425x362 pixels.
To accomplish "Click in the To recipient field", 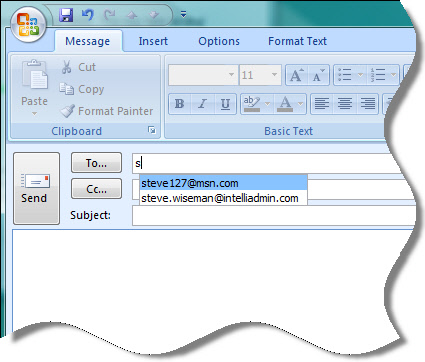I will click(x=263, y=163).
